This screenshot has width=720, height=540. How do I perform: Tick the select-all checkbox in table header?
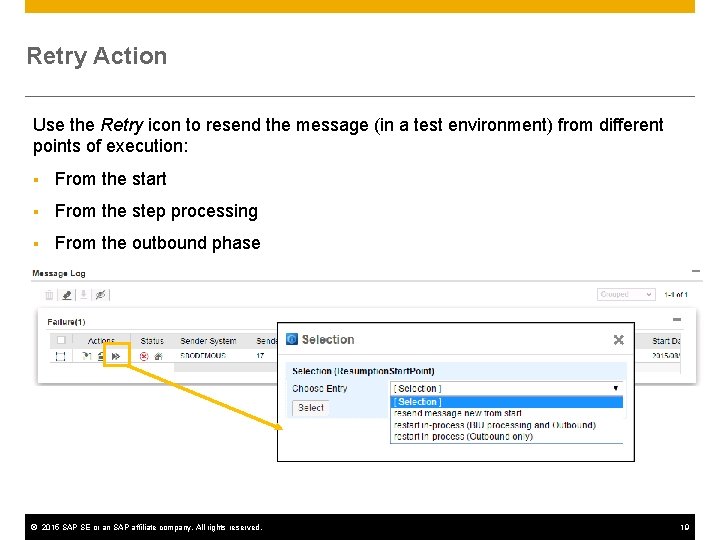point(61,340)
